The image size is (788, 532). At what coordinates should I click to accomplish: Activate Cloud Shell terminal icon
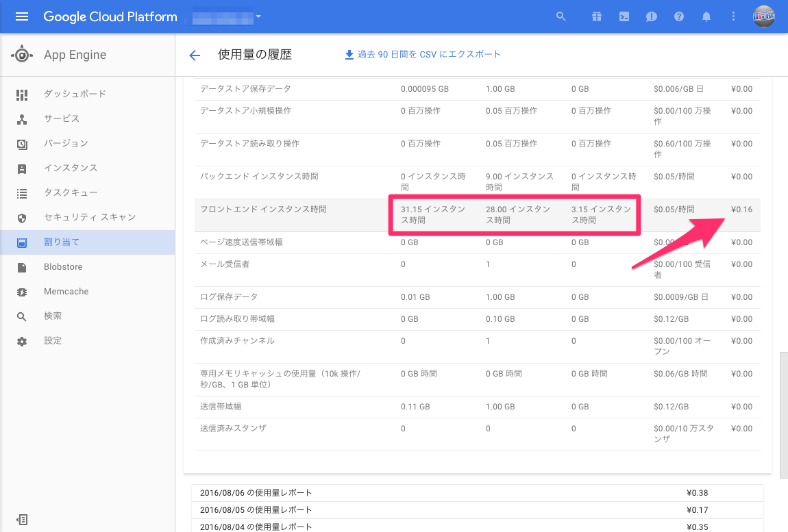pos(624,16)
